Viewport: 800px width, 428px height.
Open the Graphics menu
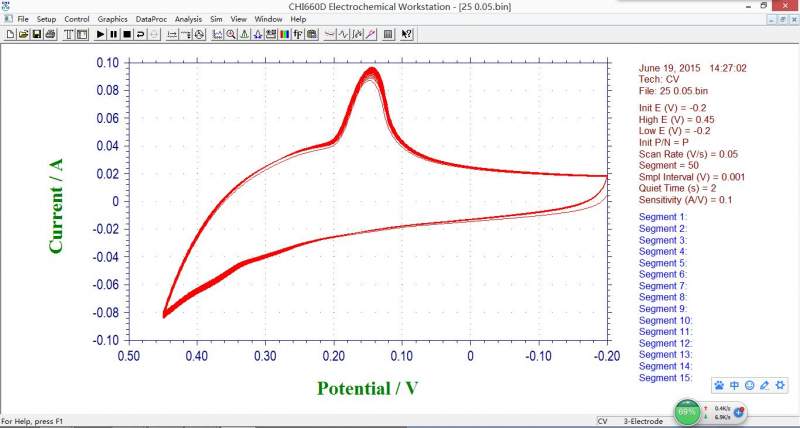[112, 19]
